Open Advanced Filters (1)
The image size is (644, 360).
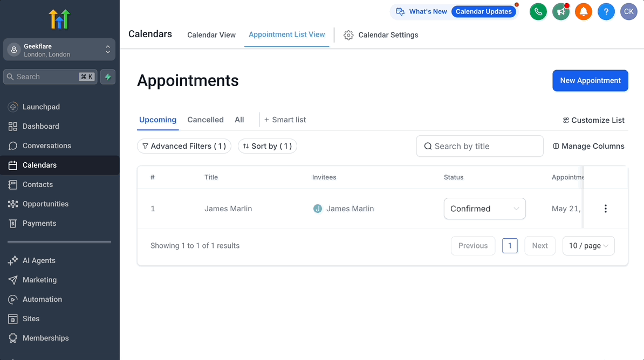coord(184,146)
